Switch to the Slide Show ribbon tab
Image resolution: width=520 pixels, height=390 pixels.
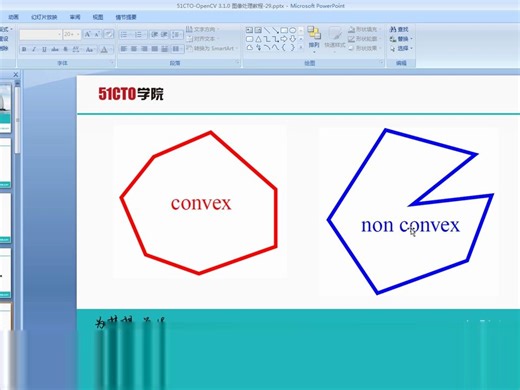pos(44,17)
